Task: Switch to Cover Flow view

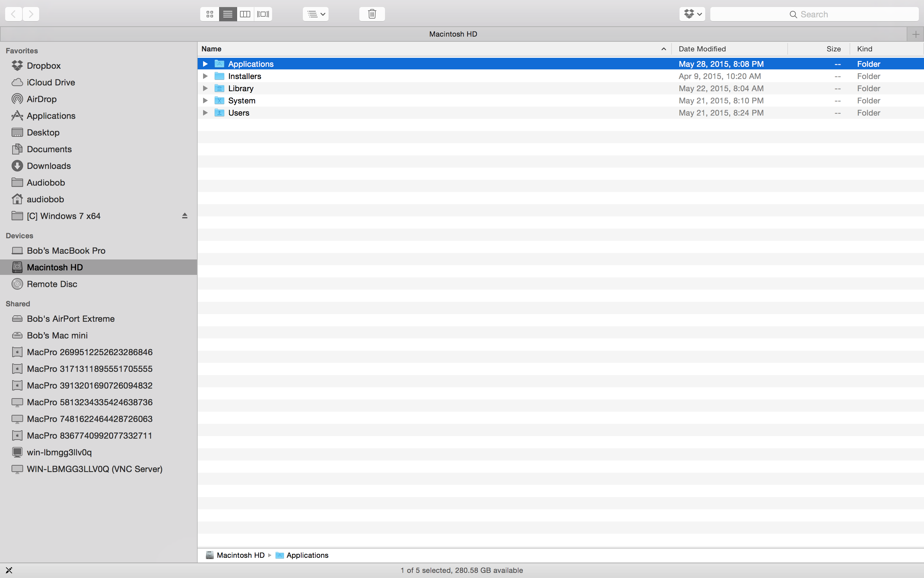Action: 263,14
